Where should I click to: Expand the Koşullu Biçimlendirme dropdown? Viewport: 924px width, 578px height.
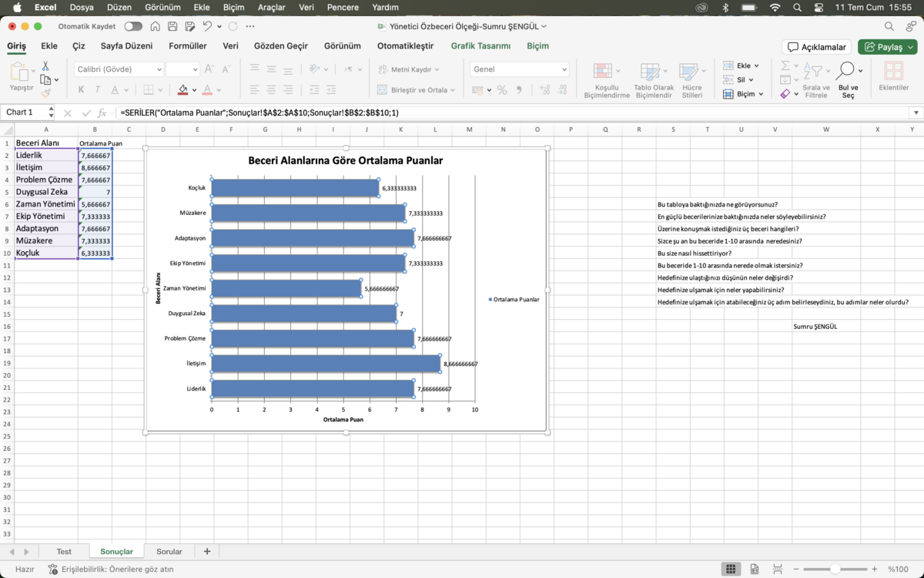coord(618,72)
